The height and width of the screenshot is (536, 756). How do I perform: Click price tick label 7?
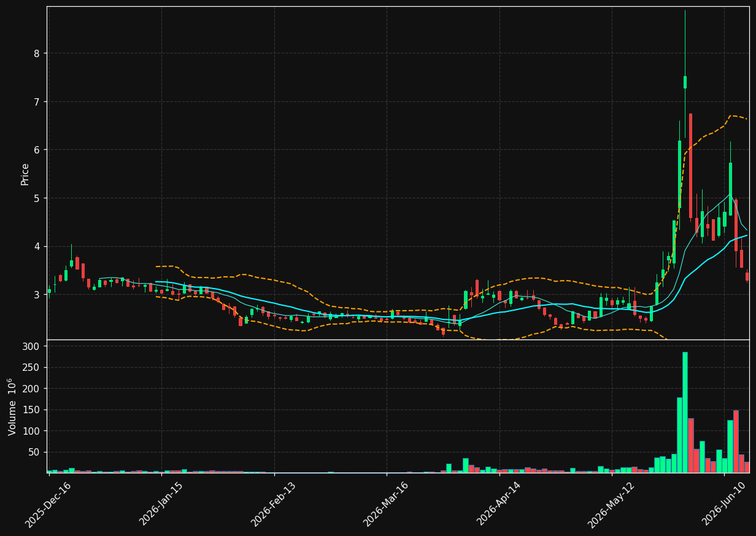(x=36, y=101)
